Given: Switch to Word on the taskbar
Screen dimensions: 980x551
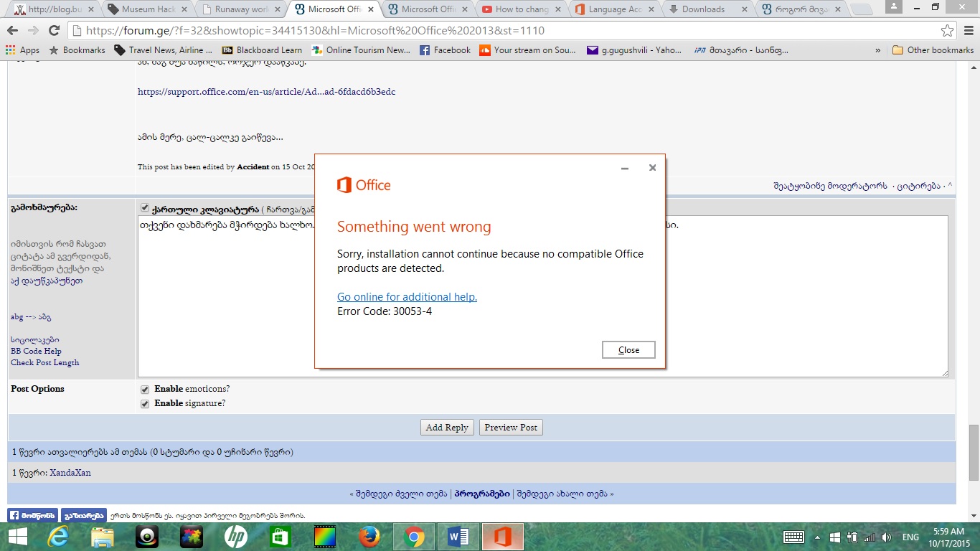Looking at the screenshot, I should pos(458,537).
